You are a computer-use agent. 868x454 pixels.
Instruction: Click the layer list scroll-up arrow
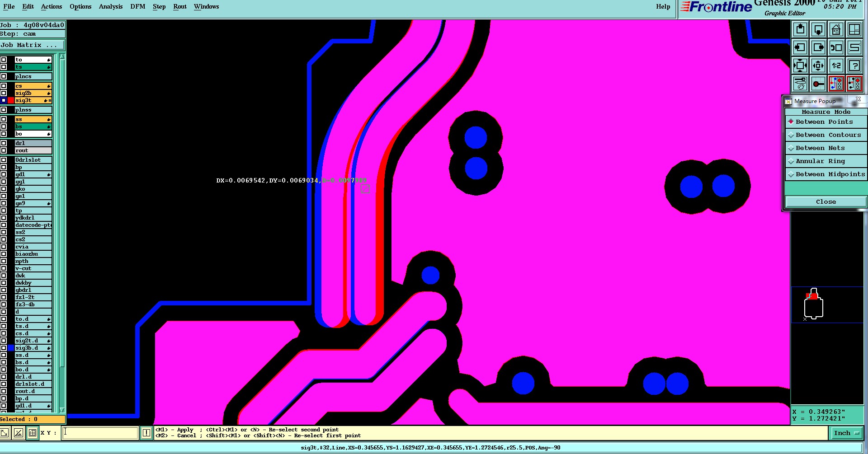coord(62,56)
